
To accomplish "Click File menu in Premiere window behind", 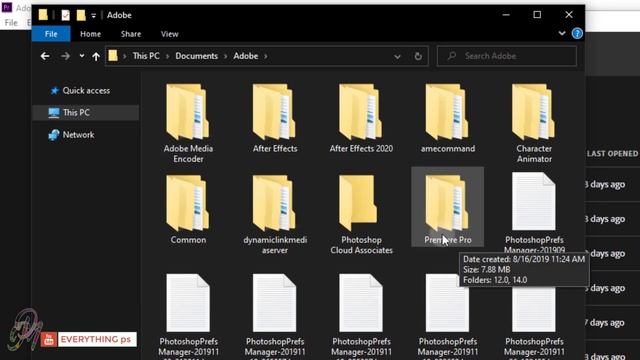I will tap(11, 23).
